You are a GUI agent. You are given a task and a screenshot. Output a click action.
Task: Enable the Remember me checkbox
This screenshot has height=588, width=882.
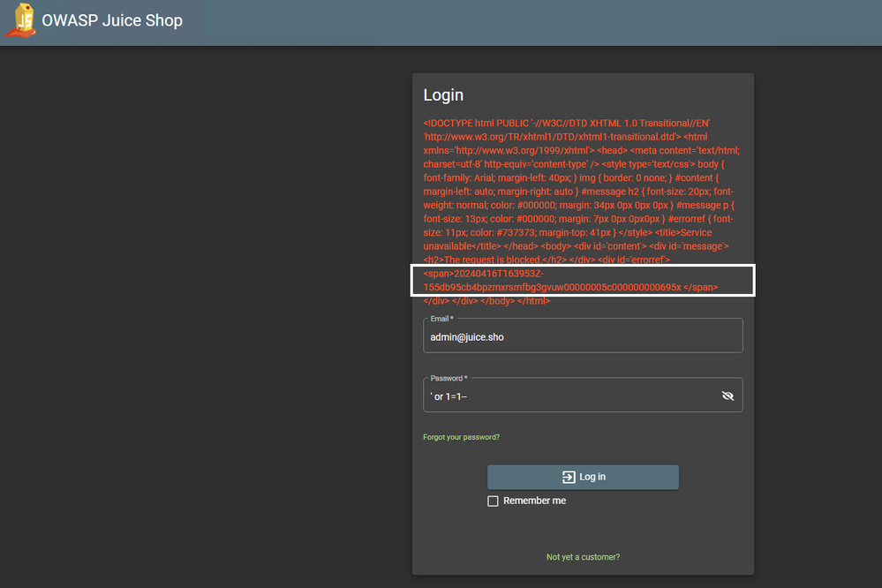pos(493,501)
